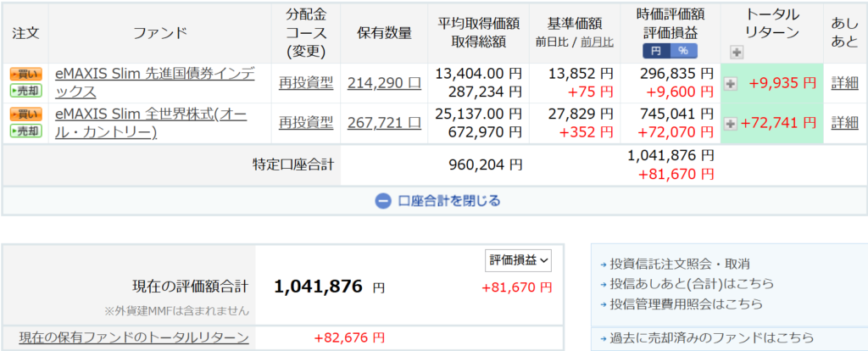The width and height of the screenshot is (868, 351).
Task: Open holdings quantity 267,721 口 link
Action: (x=384, y=123)
